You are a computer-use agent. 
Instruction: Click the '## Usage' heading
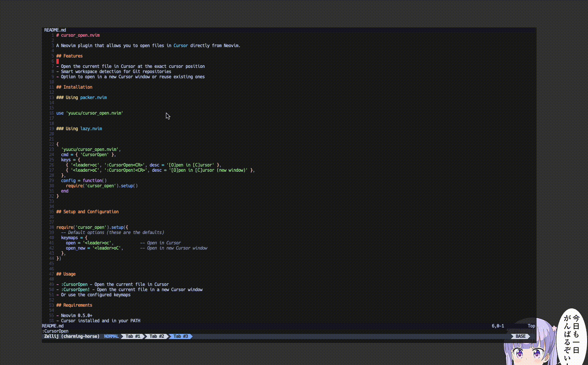(x=66, y=274)
